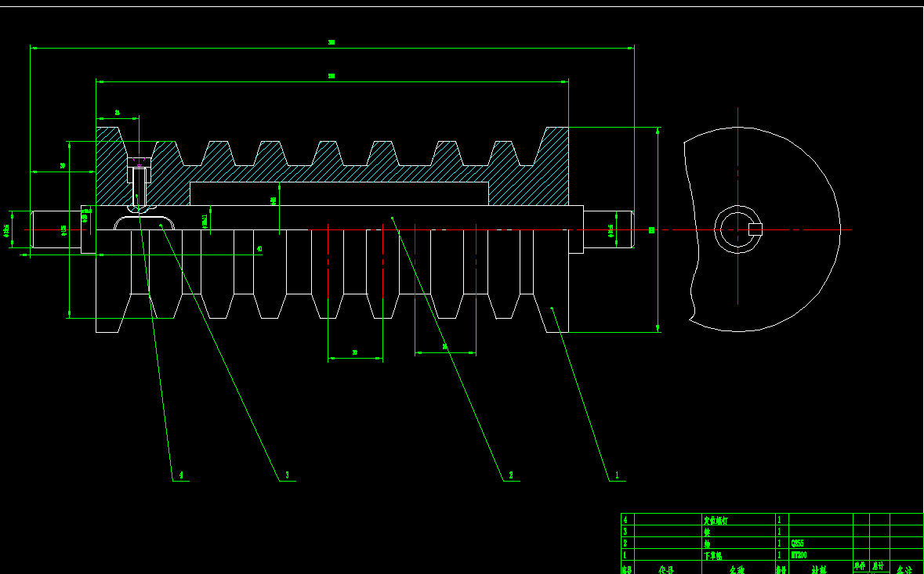Select balloon callout number 1 on its leader line

click(617, 475)
